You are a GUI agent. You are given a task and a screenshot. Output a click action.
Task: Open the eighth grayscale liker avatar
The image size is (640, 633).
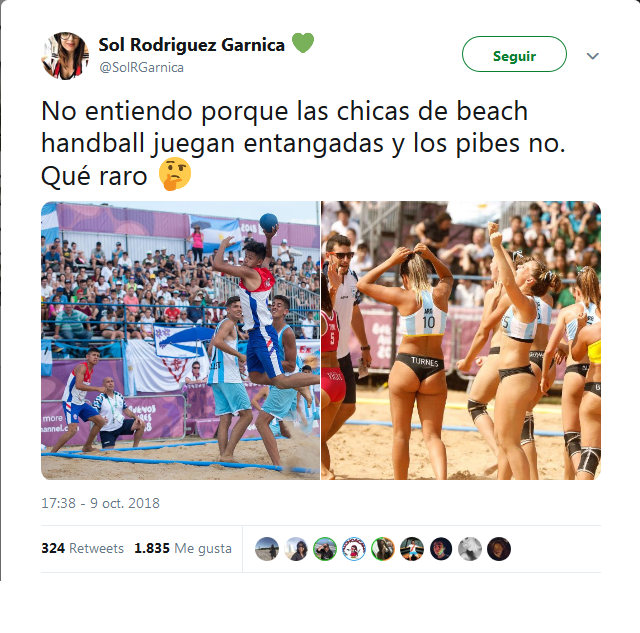click(470, 549)
